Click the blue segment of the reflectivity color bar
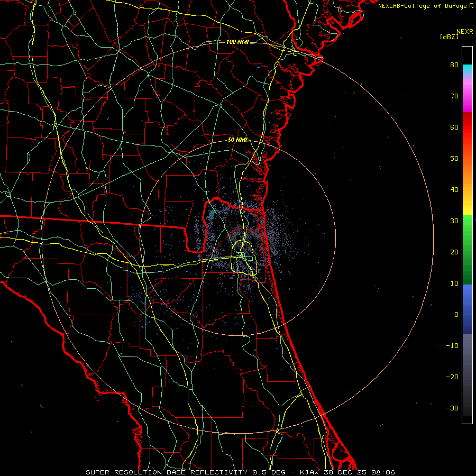This screenshot has height=476, width=476. [x=467, y=309]
